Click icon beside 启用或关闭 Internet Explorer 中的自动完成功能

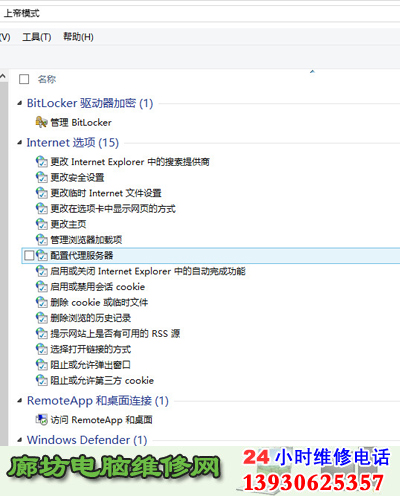pyautogui.click(x=42, y=271)
